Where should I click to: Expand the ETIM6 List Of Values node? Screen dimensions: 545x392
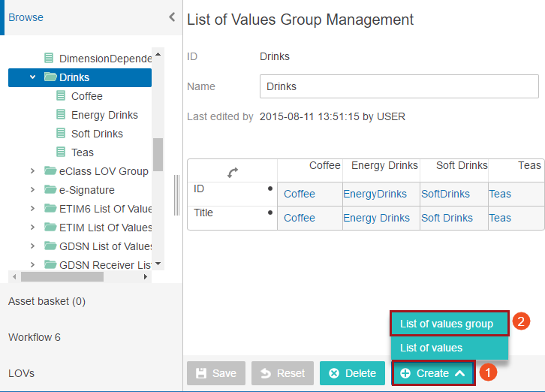32,208
